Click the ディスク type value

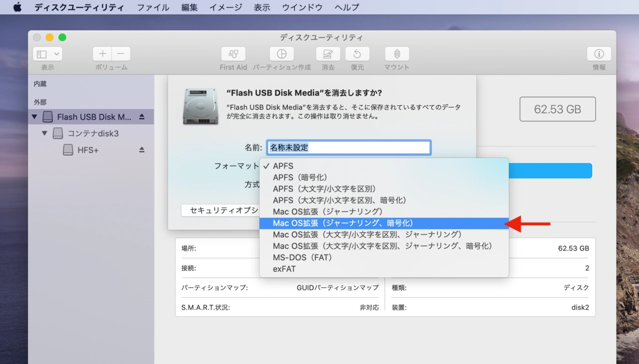576,288
